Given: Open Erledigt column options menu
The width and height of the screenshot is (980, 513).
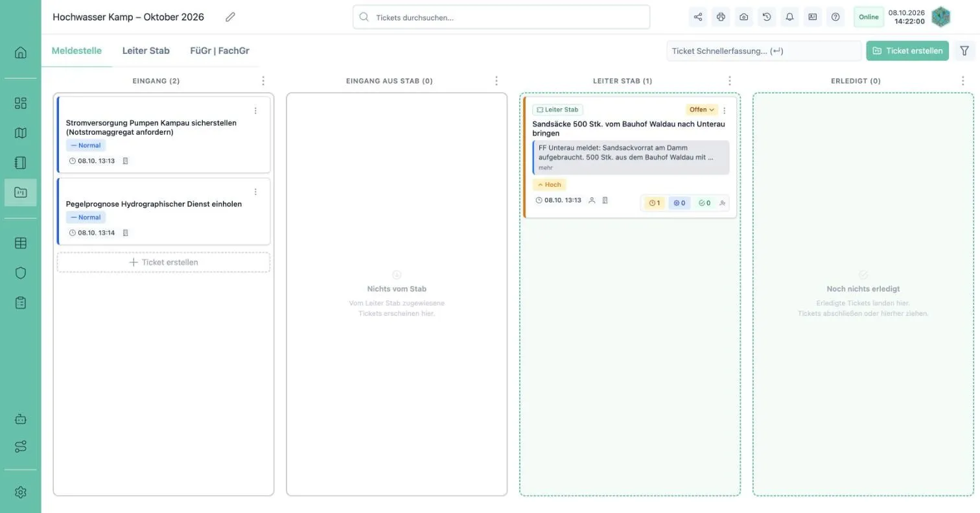Looking at the screenshot, I should (x=963, y=81).
